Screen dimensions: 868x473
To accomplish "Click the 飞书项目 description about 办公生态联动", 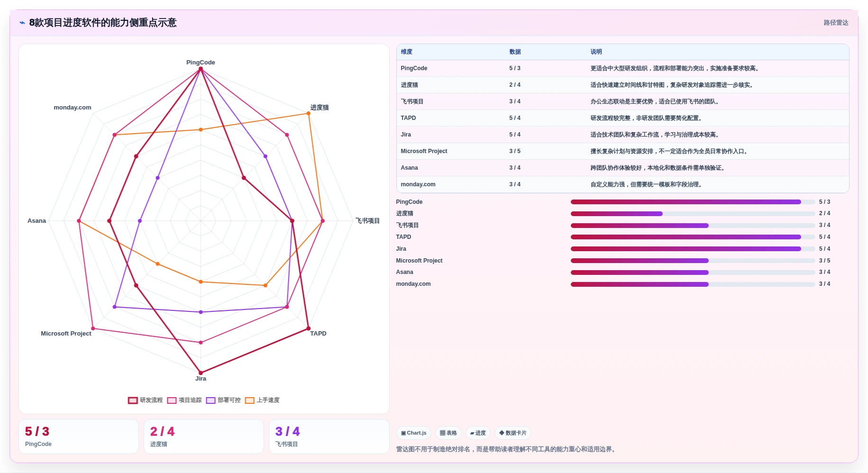I will tap(655, 101).
